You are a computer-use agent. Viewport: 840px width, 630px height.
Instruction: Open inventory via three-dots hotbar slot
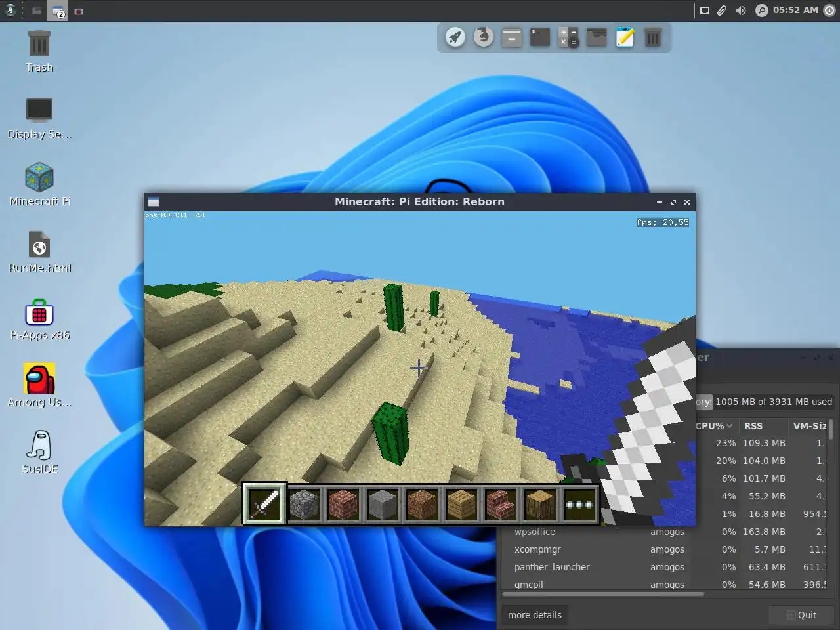click(x=579, y=504)
